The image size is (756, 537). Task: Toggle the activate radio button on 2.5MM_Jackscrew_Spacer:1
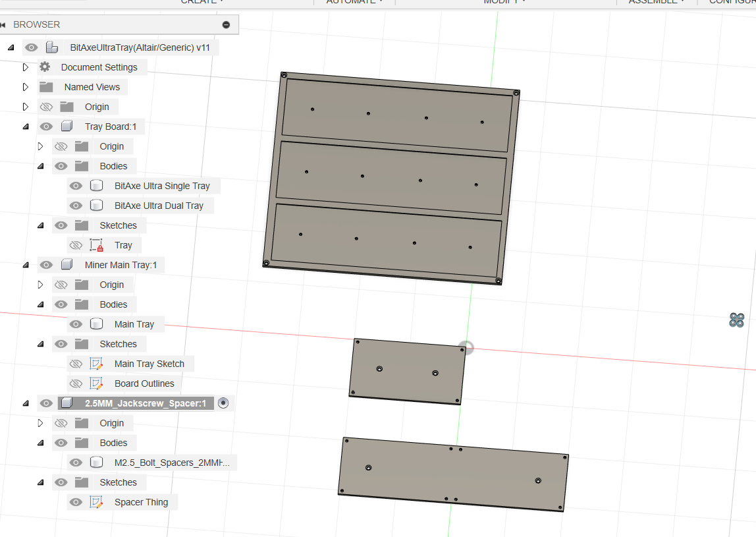point(223,403)
